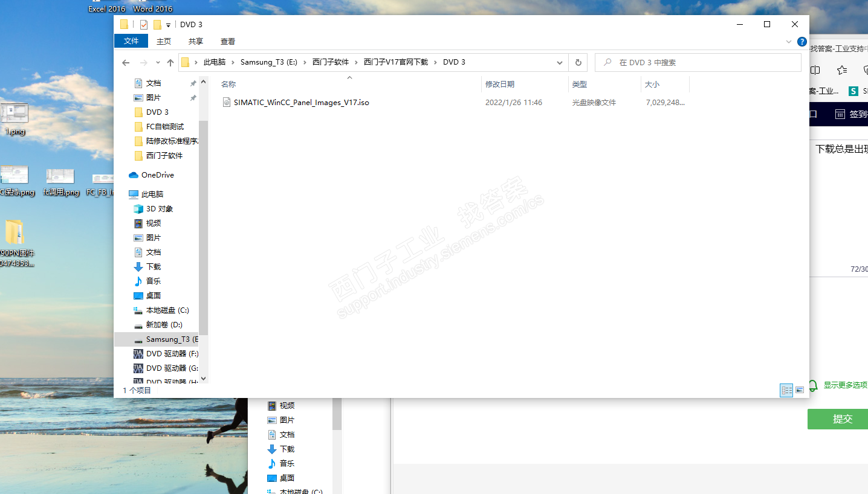This screenshot has width=868, height=494.
Task: Click the Word 2016 desktop shortcut label
Action: pyautogui.click(x=152, y=8)
